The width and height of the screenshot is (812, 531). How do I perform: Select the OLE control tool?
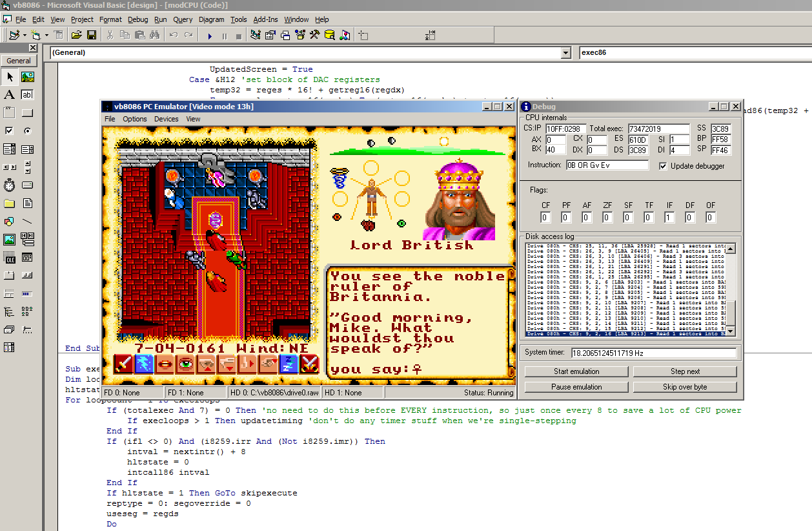pos(10,258)
